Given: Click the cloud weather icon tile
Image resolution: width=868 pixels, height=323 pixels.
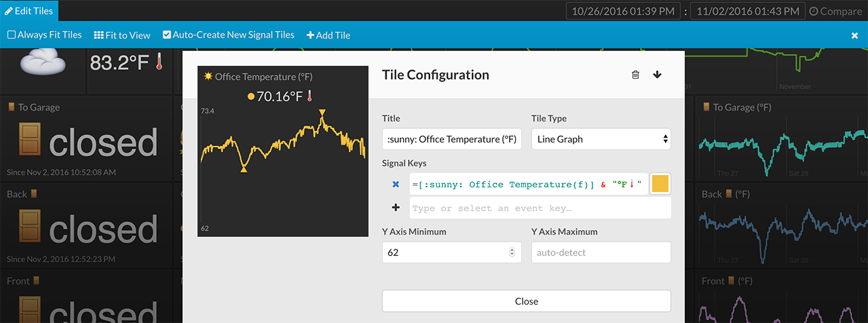Looking at the screenshot, I should [x=43, y=63].
